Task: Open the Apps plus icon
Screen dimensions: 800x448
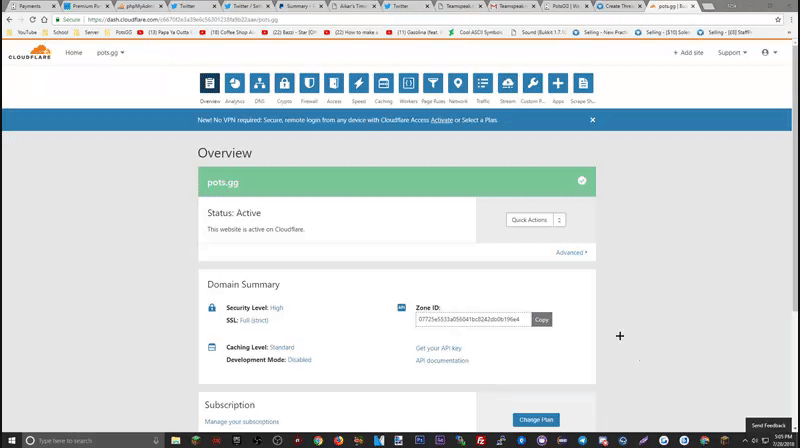Action: coord(558,83)
